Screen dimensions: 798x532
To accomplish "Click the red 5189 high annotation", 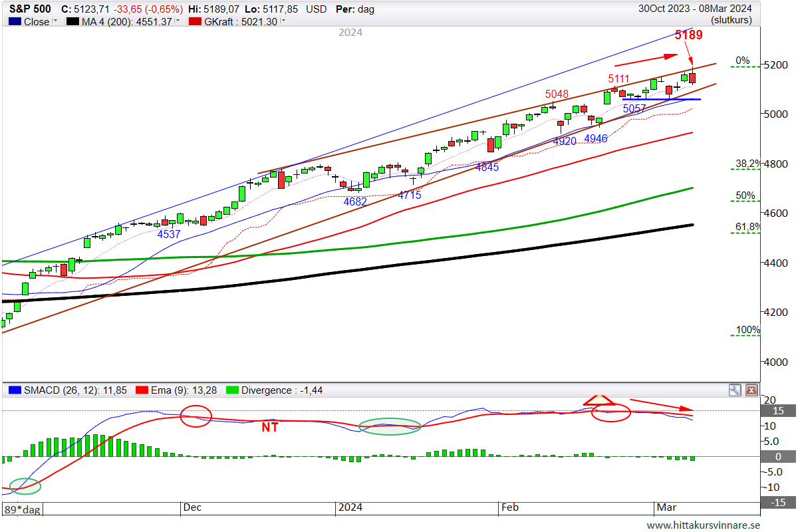I will coord(688,35).
